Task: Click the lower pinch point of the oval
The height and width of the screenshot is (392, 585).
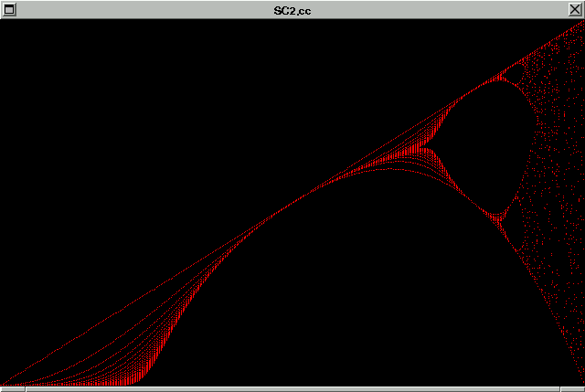Action: (x=498, y=216)
